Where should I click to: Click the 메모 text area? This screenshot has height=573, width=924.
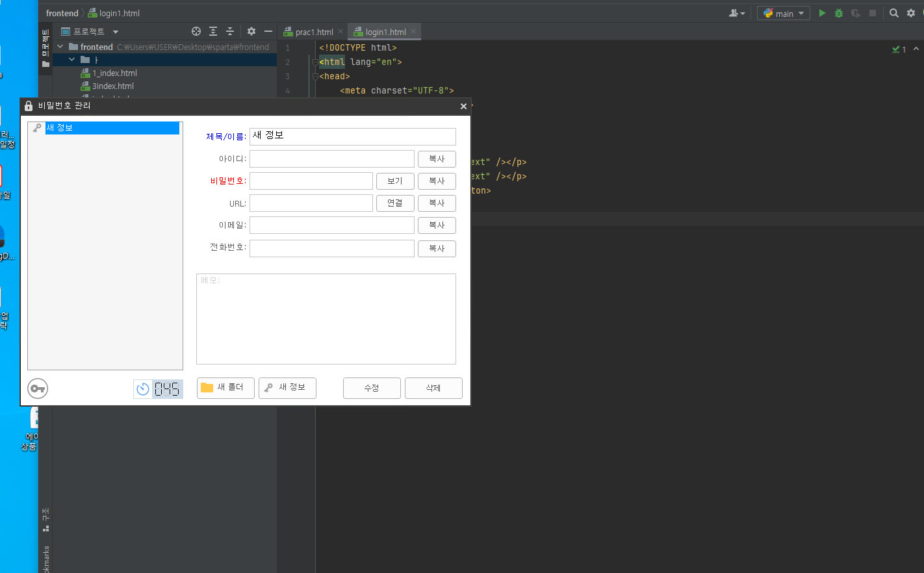click(326, 319)
